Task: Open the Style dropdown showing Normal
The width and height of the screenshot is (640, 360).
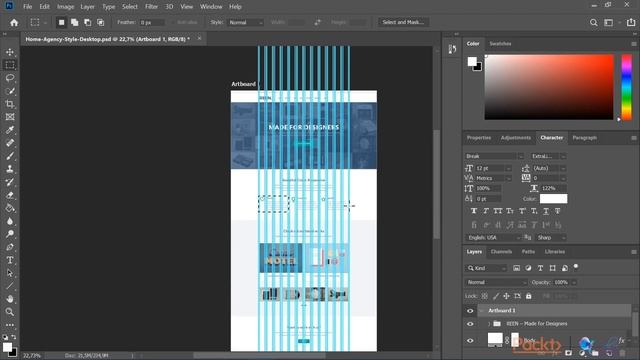Action: [245, 22]
